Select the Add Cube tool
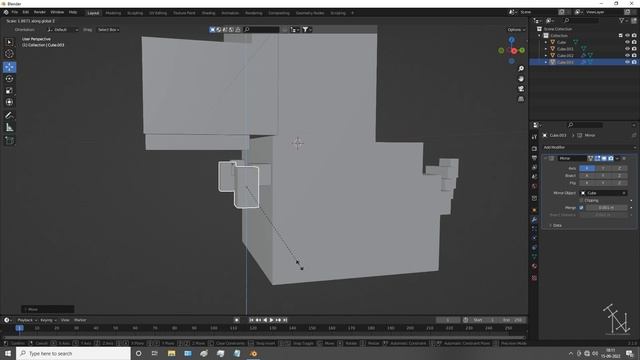 click(x=9, y=141)
